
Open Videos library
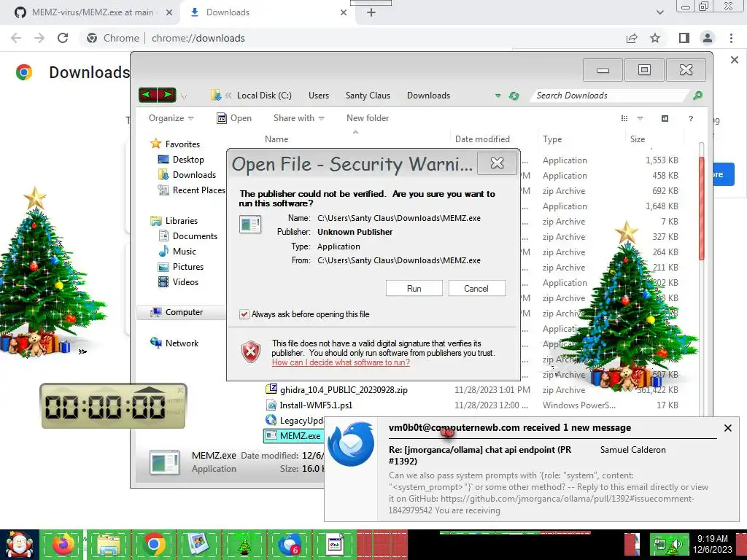click(x=178, y=282)
